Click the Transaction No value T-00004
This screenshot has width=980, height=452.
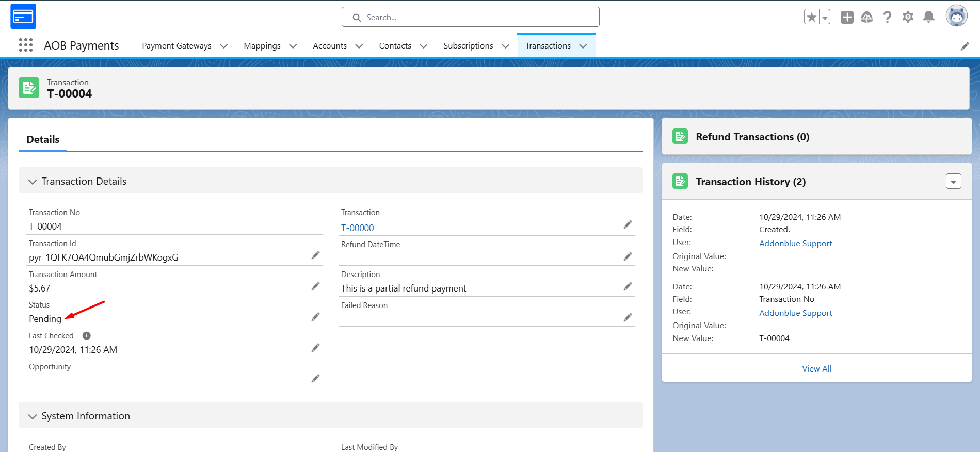[x=45, y=227]
